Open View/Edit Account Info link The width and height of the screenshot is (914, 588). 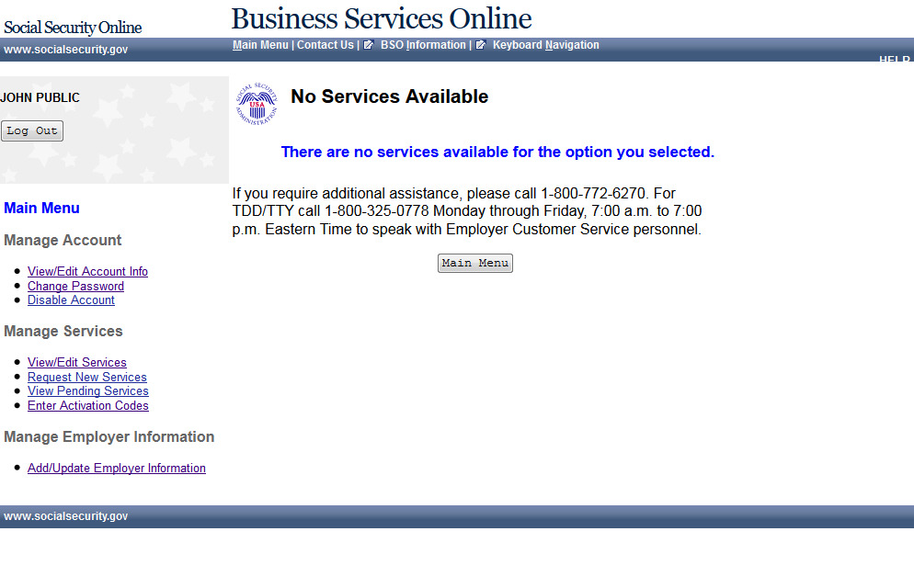pyautogui.click(x=87, y=271)
